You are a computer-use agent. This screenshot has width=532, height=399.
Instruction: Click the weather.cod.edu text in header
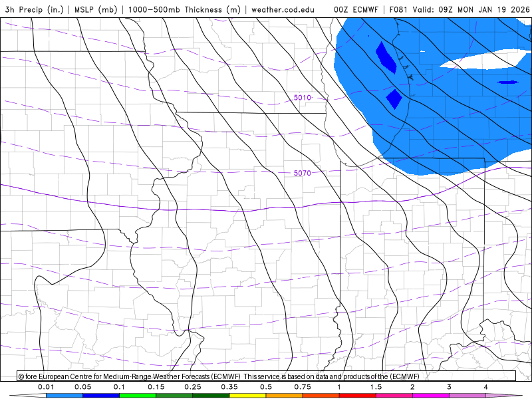[x=283, y=9]
